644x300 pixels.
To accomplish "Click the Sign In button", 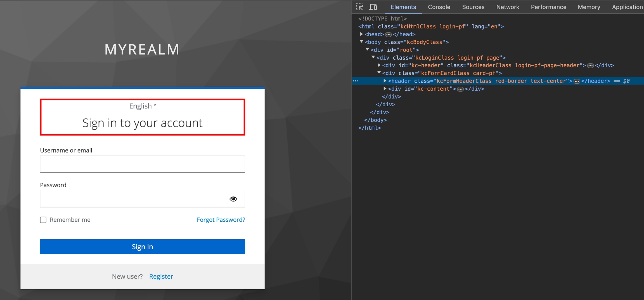I will pyautogui.click(x=142, y=247).
